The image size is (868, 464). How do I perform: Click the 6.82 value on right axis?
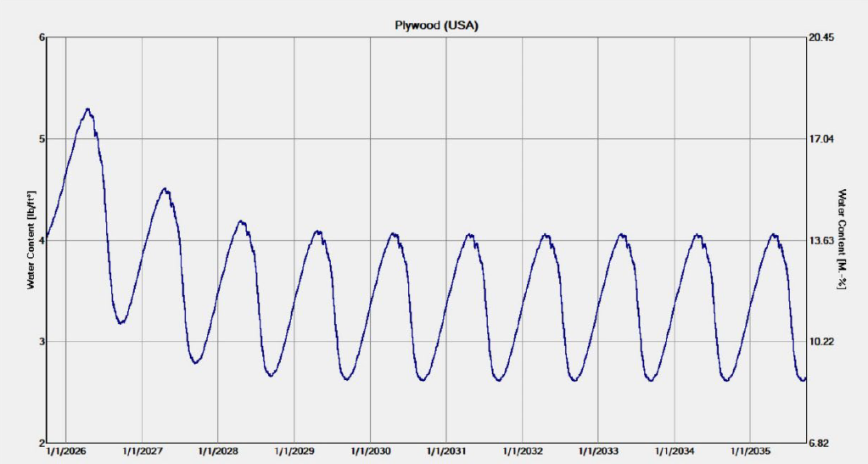[823, 443]
